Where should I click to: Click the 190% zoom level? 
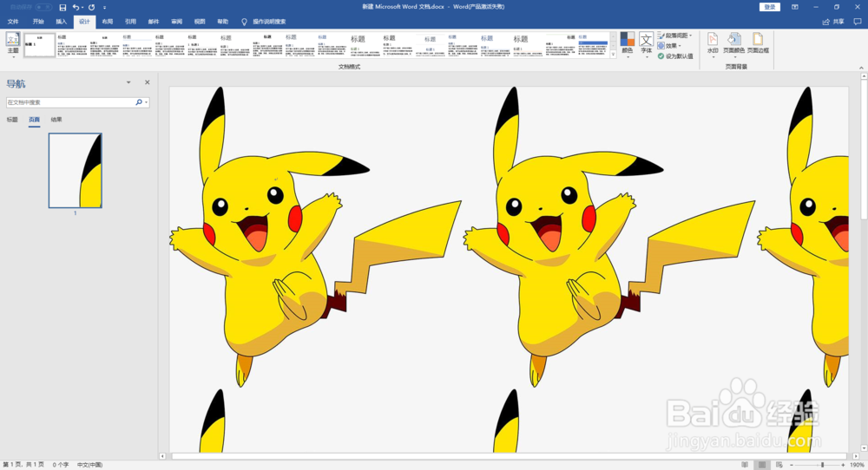[x=858, y=465]
